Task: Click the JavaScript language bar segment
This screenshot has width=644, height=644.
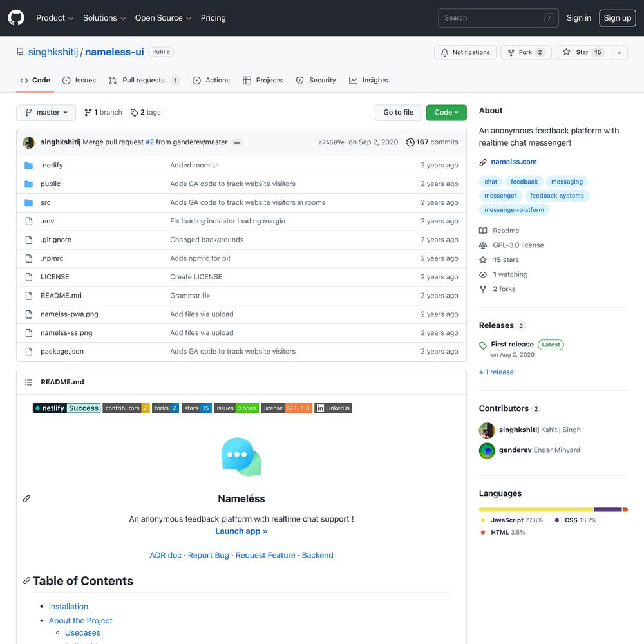Action: pos(536,509)
